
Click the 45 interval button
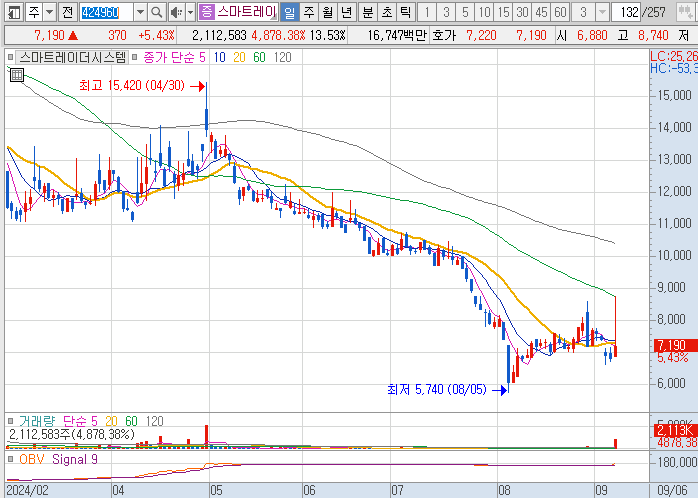pos(541,12)
